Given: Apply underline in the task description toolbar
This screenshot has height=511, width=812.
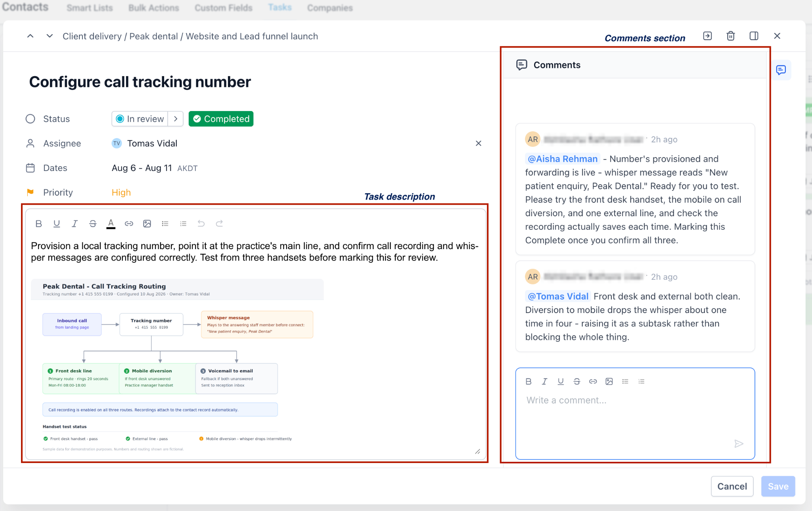Looking at the screenshot, I should [x=57, y=224].
